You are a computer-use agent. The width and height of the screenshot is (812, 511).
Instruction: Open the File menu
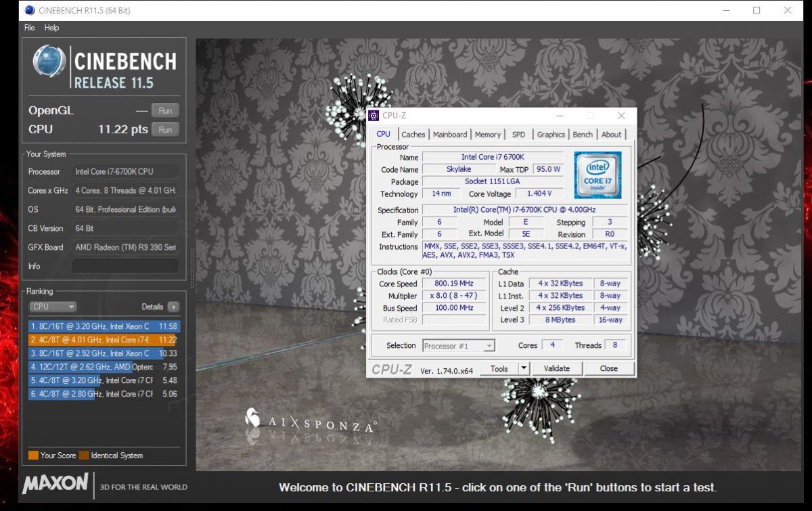click(30, 28)
